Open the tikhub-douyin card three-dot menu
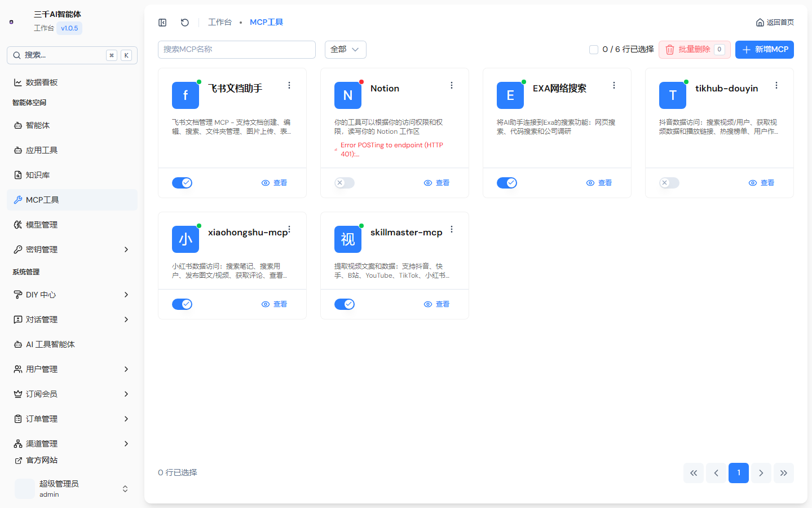812x508 pixels. pos(776,85)
